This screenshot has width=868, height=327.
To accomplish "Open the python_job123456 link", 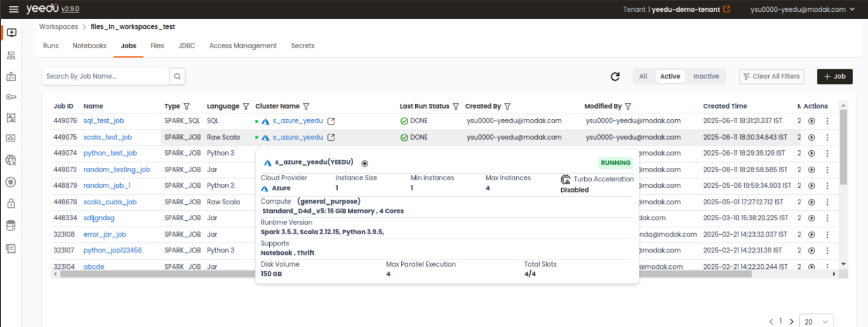I will point(113,251).
